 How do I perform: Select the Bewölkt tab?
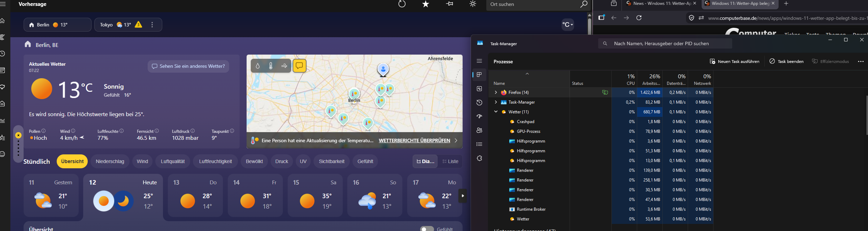click(254, 161)
